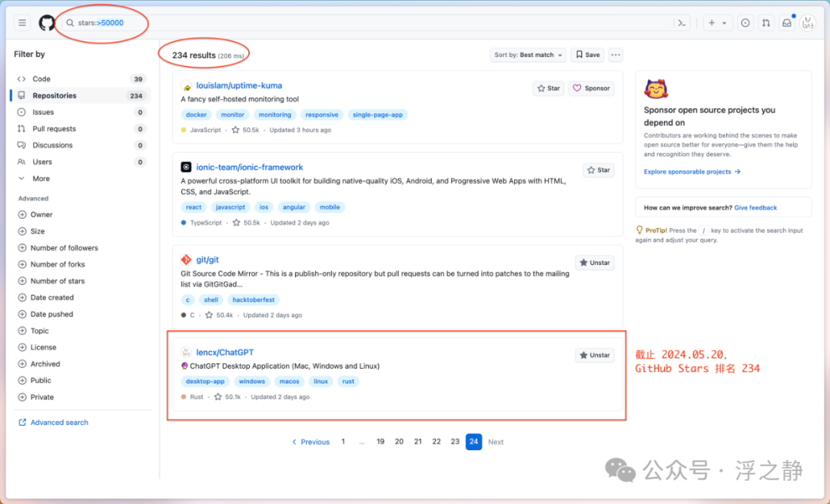The image size is (830, 504).
Task: Add the Number of forks filter
Action: (x=51, y=264)
